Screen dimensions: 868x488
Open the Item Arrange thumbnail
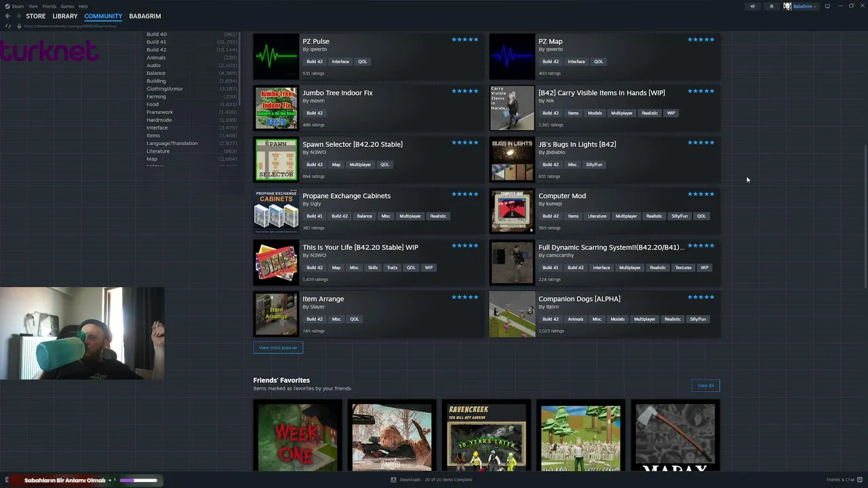(x=276, y=314)
